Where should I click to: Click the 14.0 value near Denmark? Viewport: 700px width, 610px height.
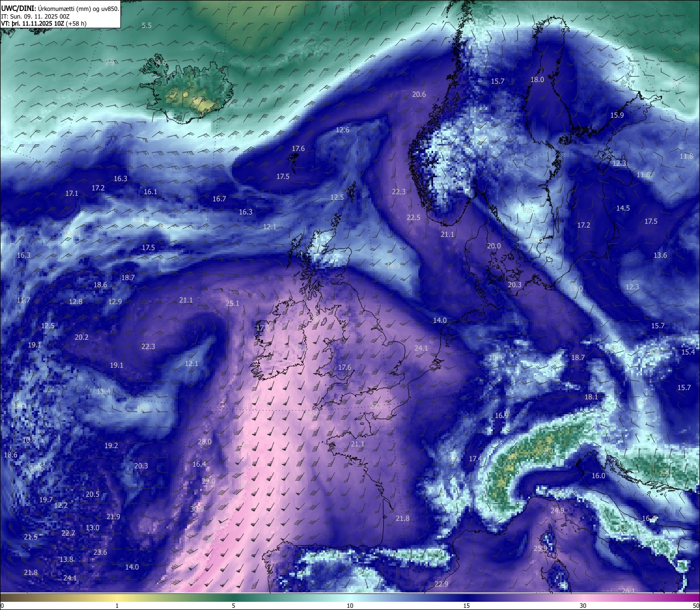[x=440, y=321]
